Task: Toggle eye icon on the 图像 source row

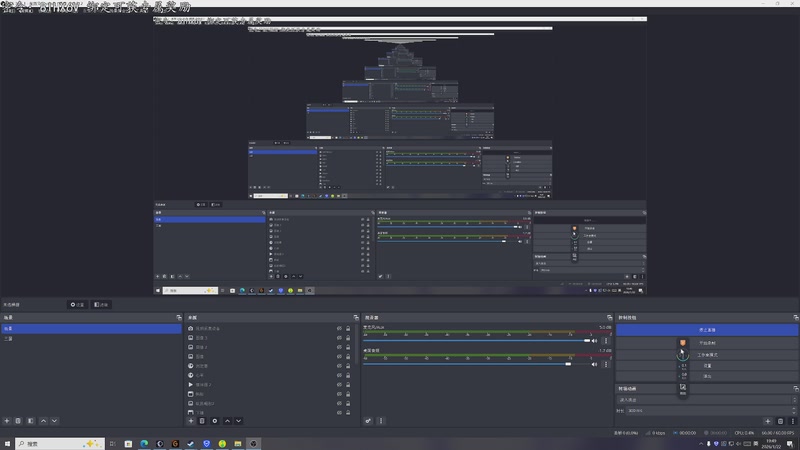Action: click(339, 357)
